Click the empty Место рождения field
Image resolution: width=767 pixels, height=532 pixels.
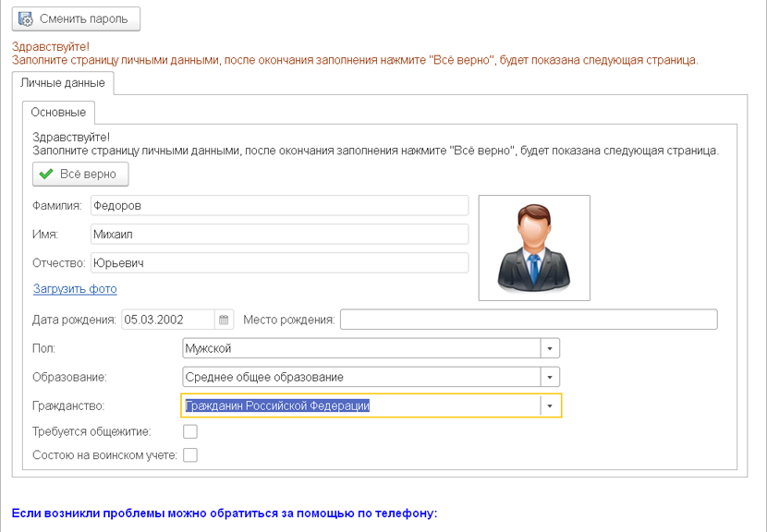528,320
